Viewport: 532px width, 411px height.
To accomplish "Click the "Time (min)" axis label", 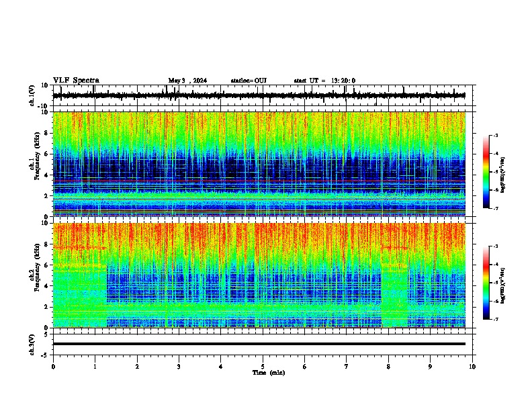I will 269,373.
